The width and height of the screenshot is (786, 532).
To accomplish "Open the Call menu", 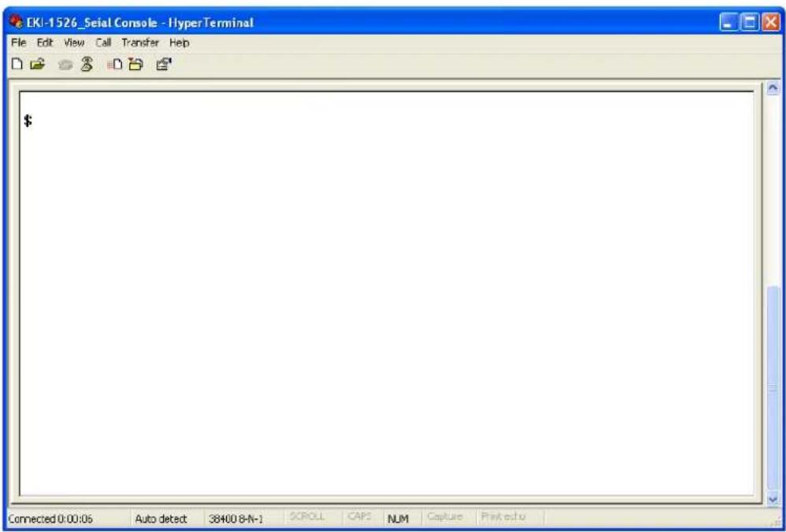I will click(103, 43).
